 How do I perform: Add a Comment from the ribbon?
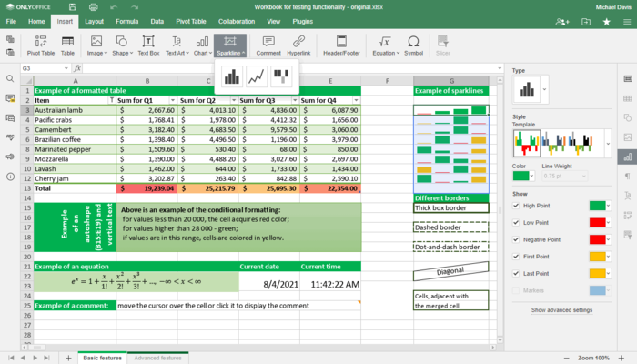(268, 45)
